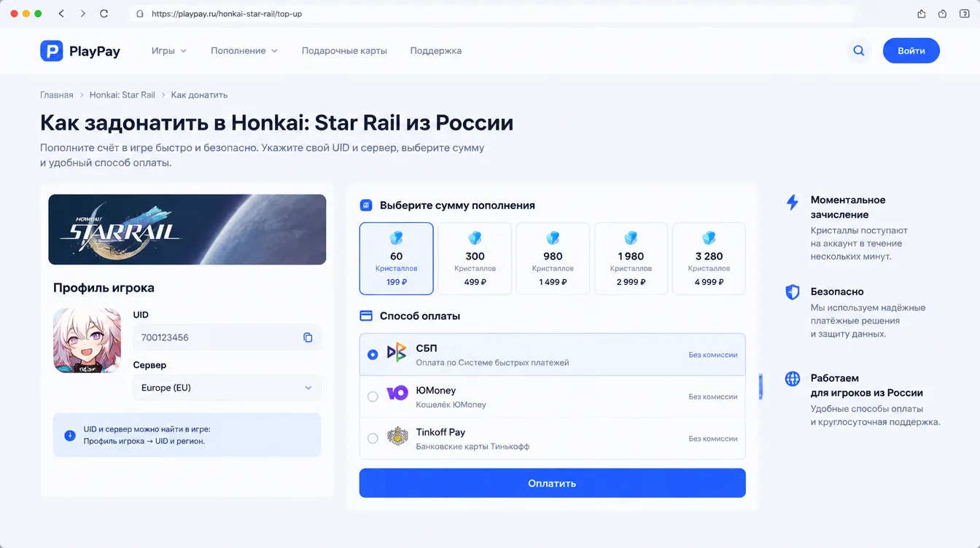Choose the 300 crystals for 499 ₽ pack
Viewport: 980px width, 548px height.
coord(475,259)
